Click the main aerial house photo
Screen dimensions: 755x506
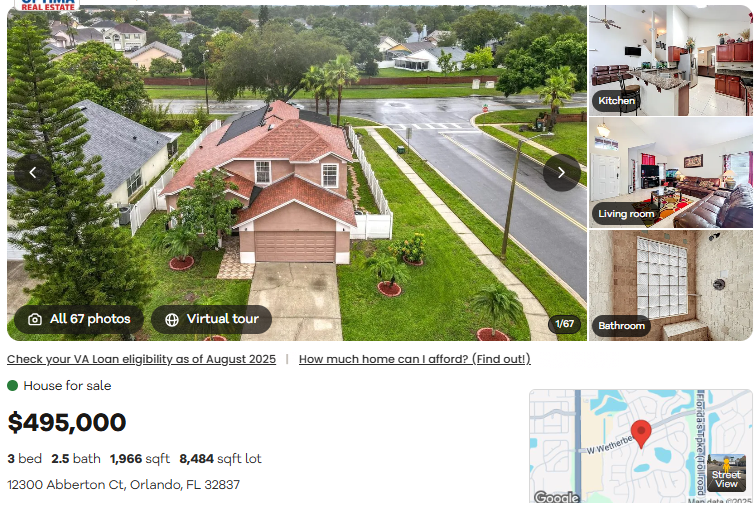(297, 173)
